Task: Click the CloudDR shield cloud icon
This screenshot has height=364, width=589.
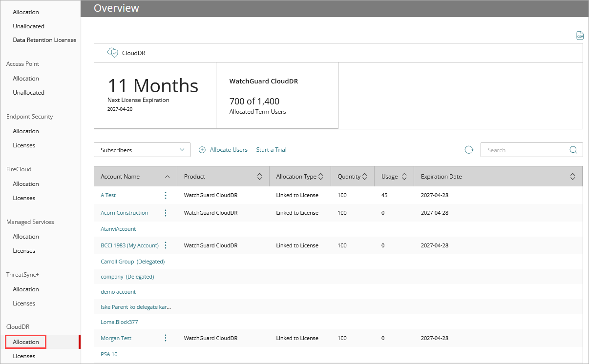Action: (113, 53)
